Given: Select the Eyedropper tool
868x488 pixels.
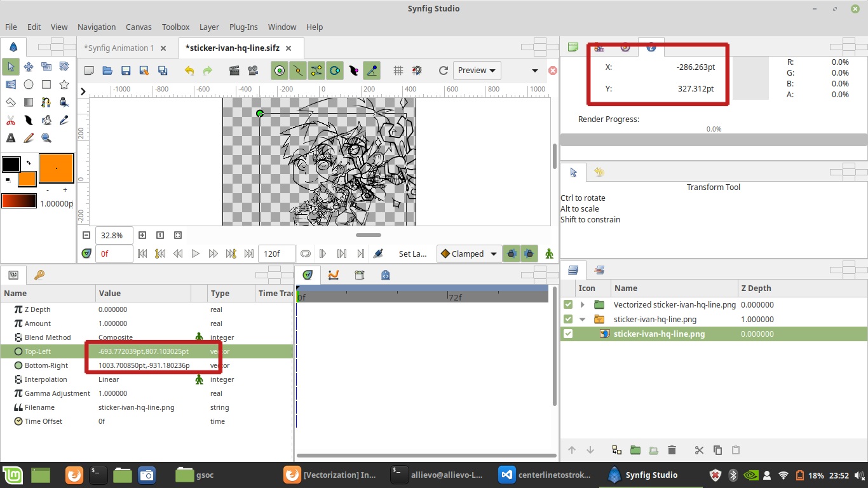Looking at the screenshot, I should click(x=64, y=119).
